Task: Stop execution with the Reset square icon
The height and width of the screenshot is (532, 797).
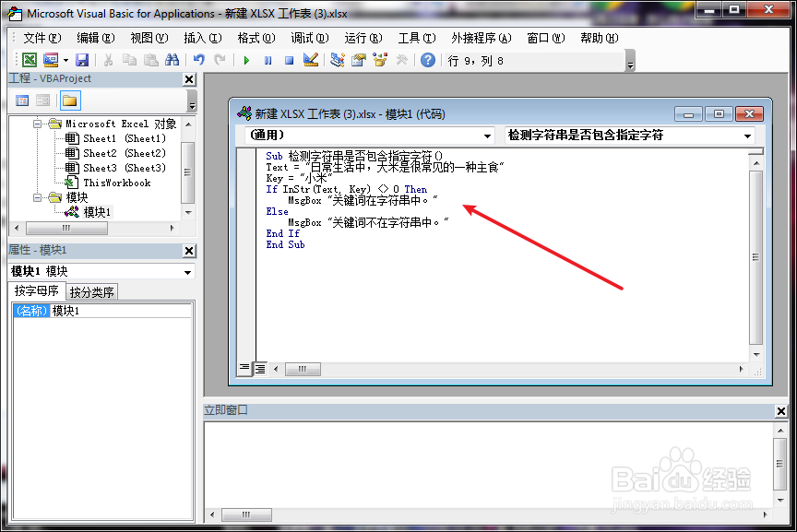Action: [290, 61]
